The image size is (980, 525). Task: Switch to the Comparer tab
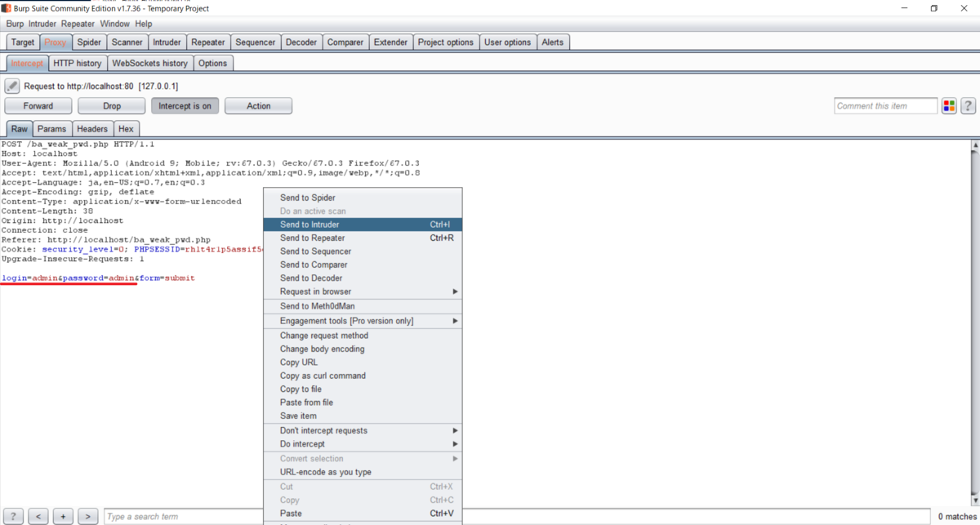click(x=345, y=42)
